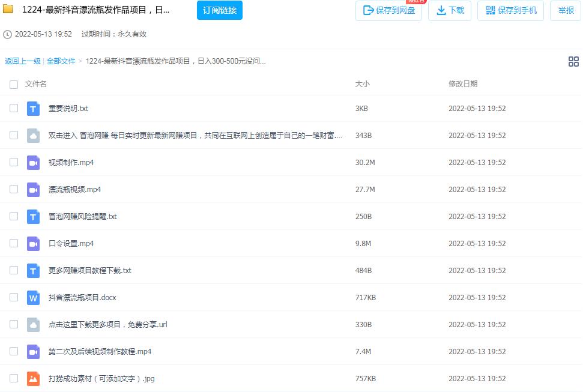Open file name 更多网赚项目教程下载.txt
583x392 pixels.
(x=90, y=271)
